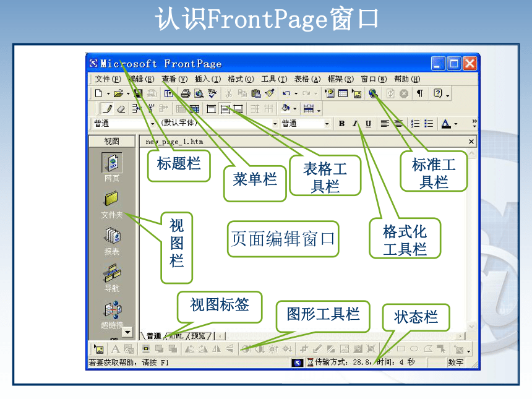
Task: Open the font size 普通 dropdown
Action: click(327, 124)
